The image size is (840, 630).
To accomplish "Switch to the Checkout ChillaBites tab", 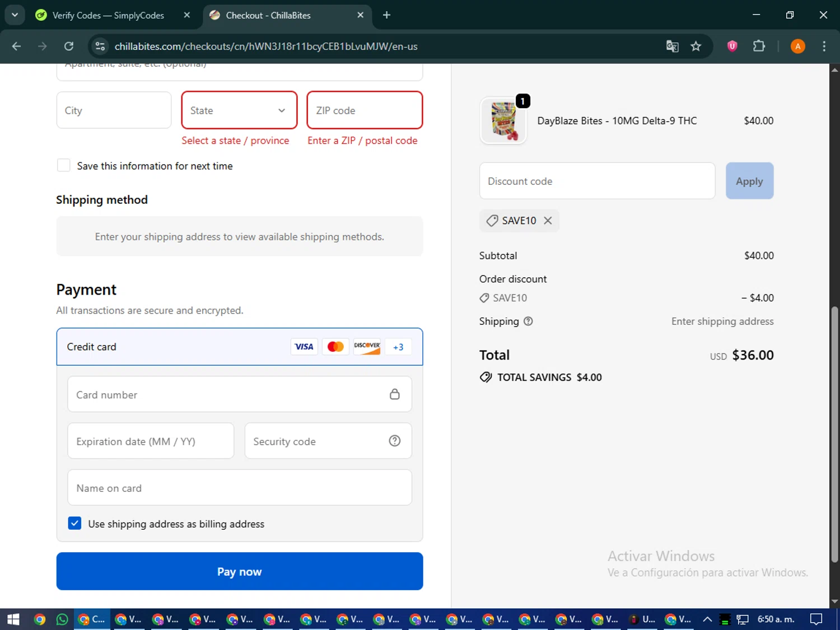I will point(268,15).
